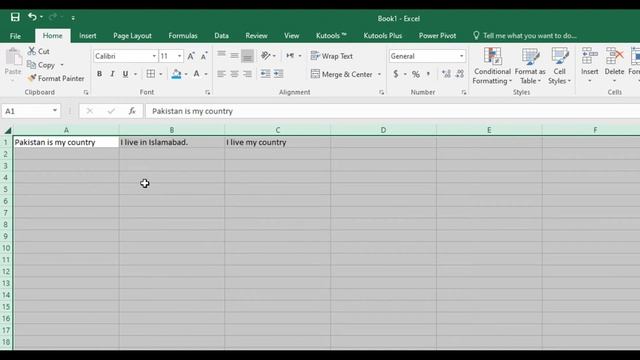Open the General number format dropdown
640x360 pixels.
click(462, 56)
